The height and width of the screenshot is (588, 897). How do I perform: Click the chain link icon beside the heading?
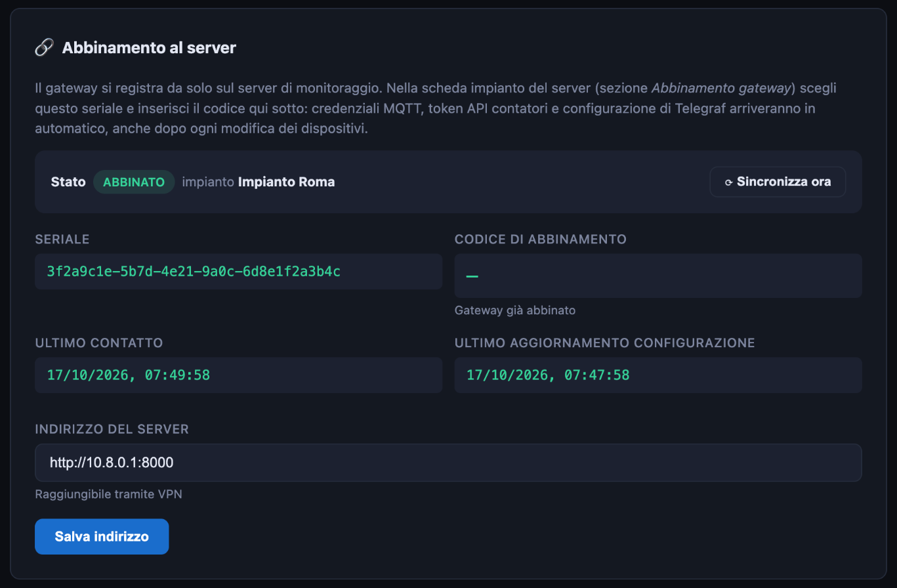click(44, 48)
